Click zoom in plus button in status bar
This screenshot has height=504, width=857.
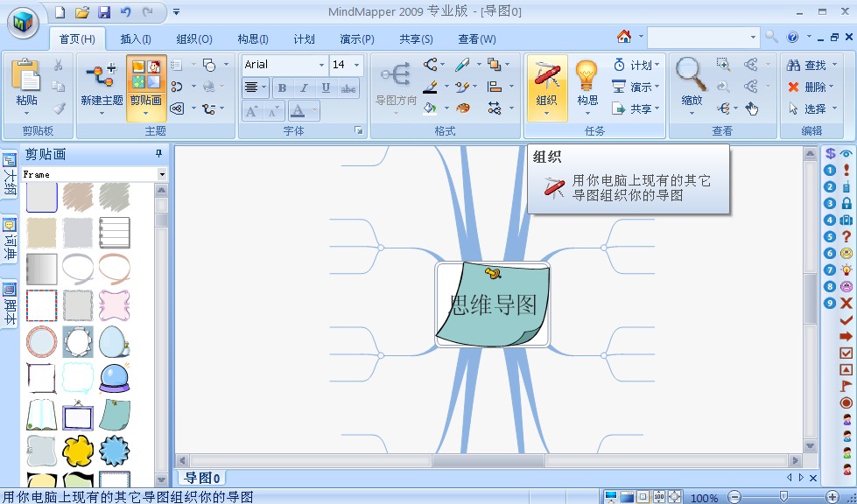click(x=832, y=497)
